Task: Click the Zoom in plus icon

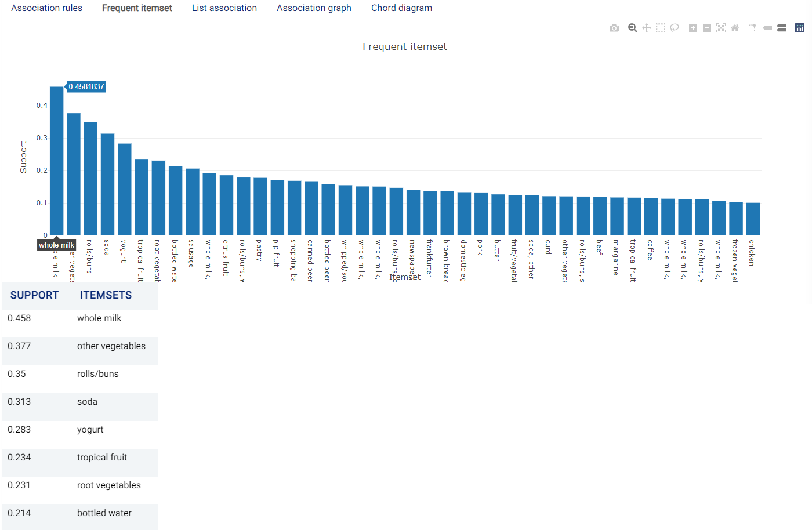Action: click(693, 28)
